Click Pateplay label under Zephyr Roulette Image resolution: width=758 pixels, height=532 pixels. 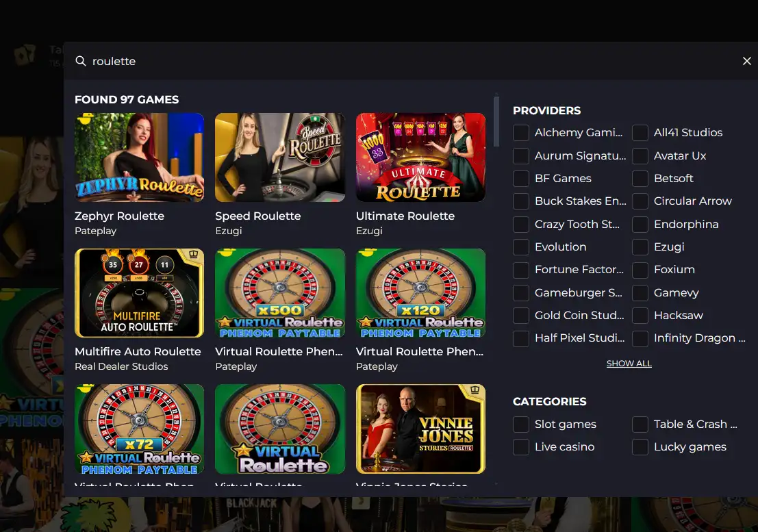(95, 231)
